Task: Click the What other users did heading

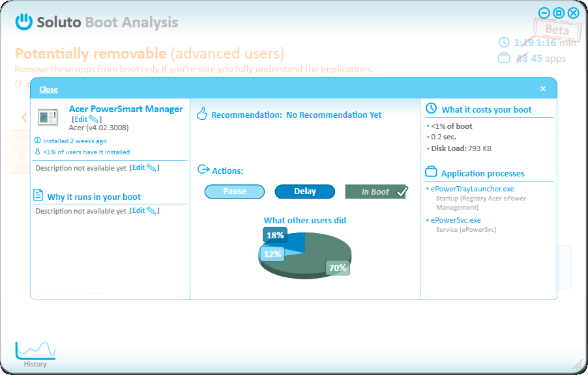Action: 305,220
